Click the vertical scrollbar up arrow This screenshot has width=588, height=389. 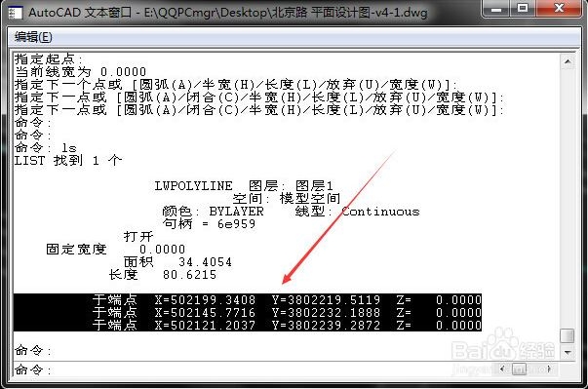coord(568,61)
